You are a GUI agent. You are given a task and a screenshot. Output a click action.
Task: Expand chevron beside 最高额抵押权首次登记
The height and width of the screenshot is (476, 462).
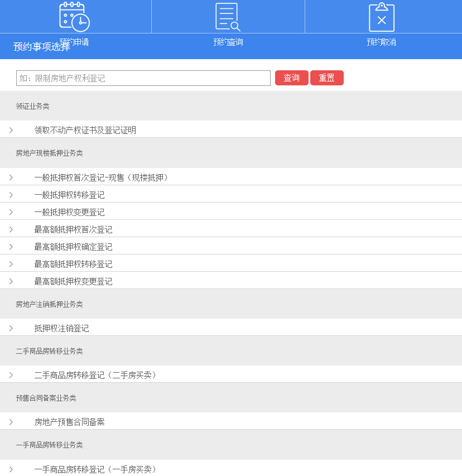pyautogui.click(x=11, y=229)
